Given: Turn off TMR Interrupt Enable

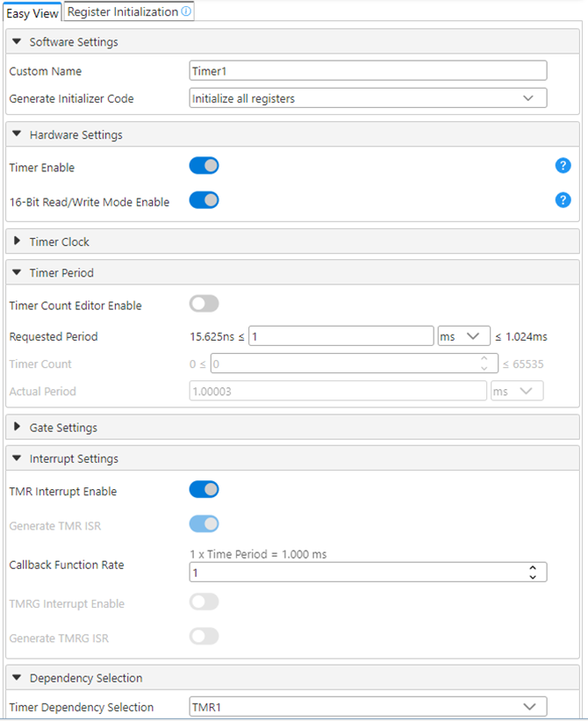Looking at the screenshot, I should click(204, 490).
